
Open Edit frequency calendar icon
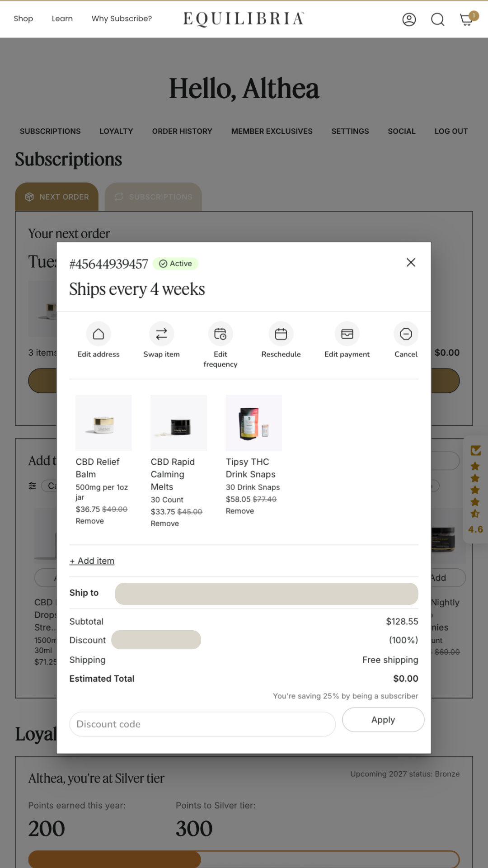220,334
